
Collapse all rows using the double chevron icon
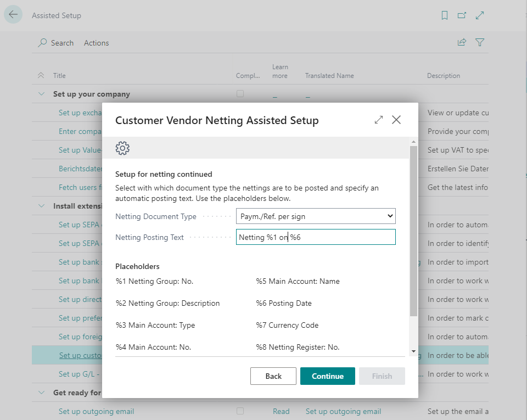tap(41, 75)
